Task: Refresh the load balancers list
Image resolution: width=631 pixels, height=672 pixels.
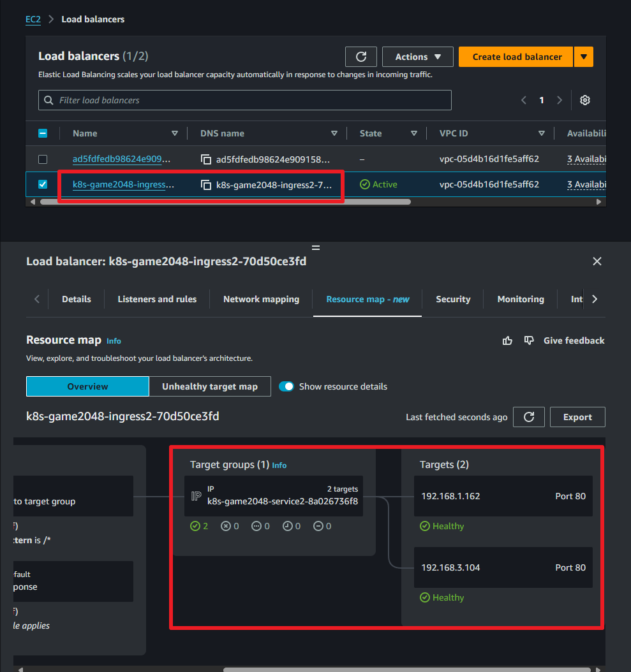Action: click(x=360, y=57)
